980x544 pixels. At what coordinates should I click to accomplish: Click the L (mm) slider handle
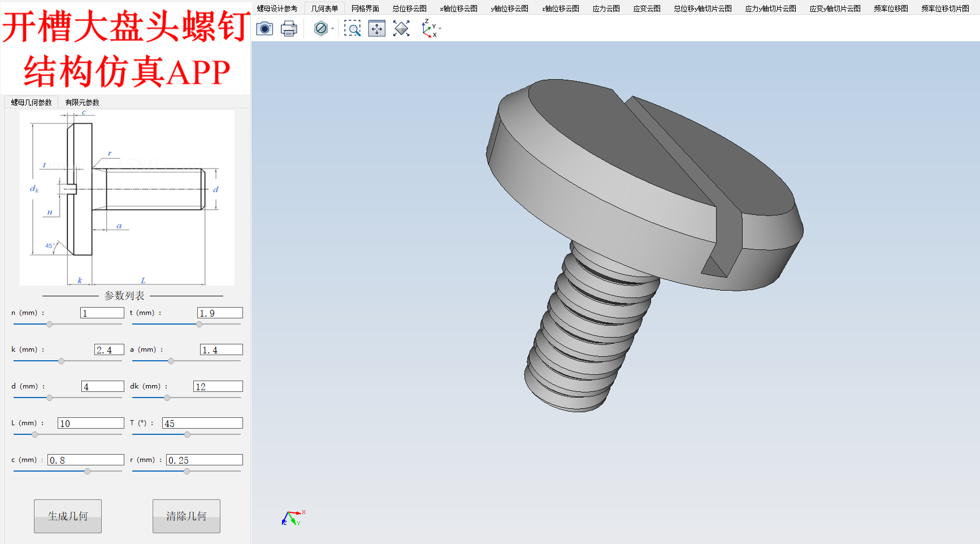[35, 435]
